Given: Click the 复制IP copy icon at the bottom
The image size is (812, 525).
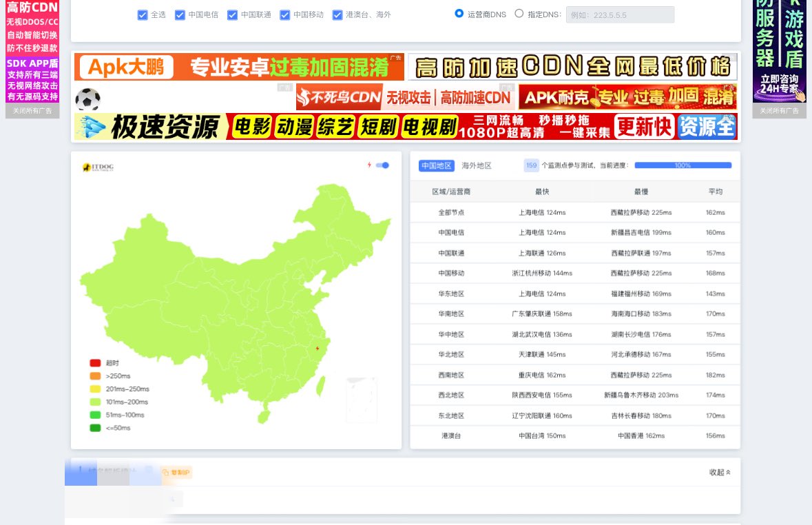Looking at the screenshot, I should (165, 472).
